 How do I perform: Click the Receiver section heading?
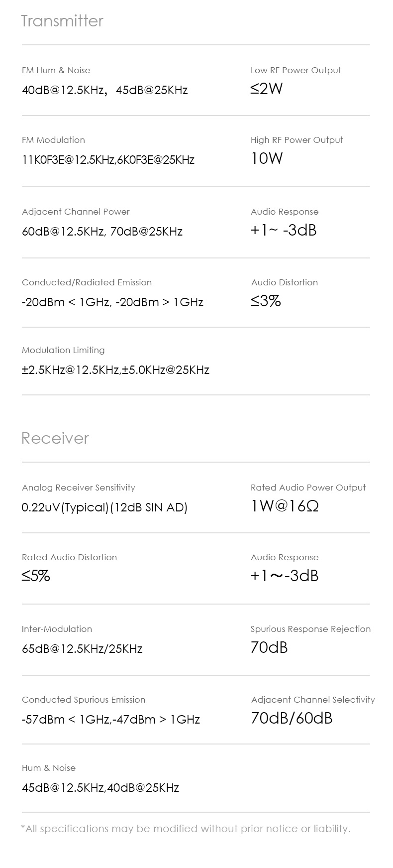(55, 438)
